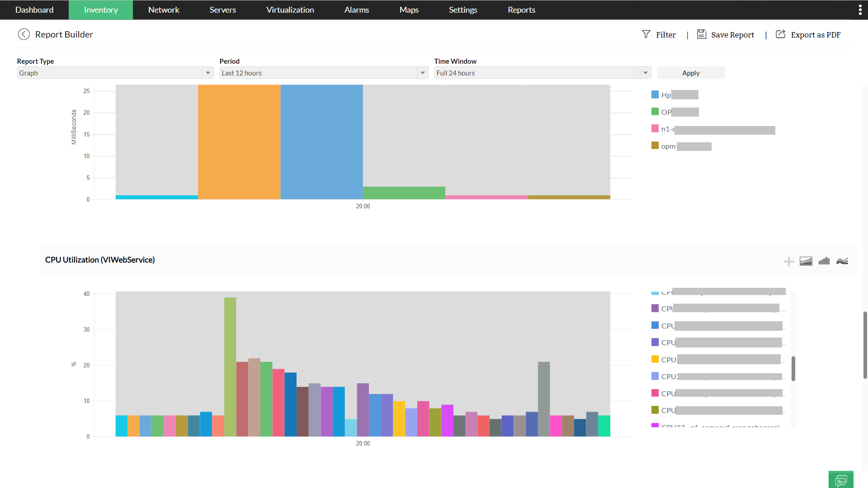Click the CPU legend list scrollbar
The width and height of the screenshot is (868, 488).
pyautogui.click(x=793, y=368)
